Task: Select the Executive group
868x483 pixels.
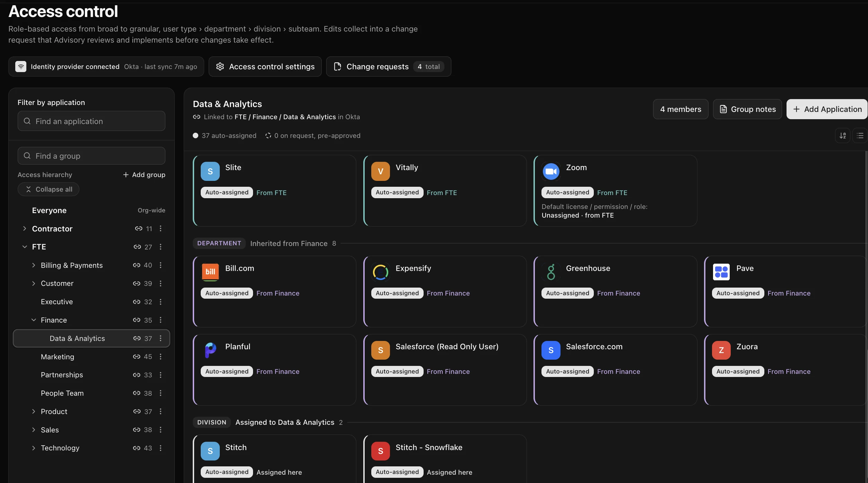Action: pos(92,302)
